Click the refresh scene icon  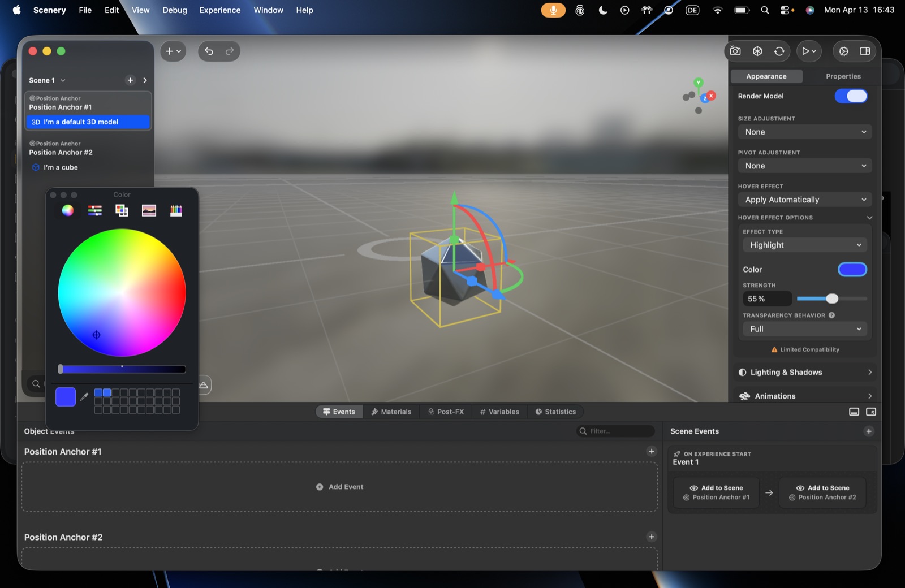pos(779,51)
